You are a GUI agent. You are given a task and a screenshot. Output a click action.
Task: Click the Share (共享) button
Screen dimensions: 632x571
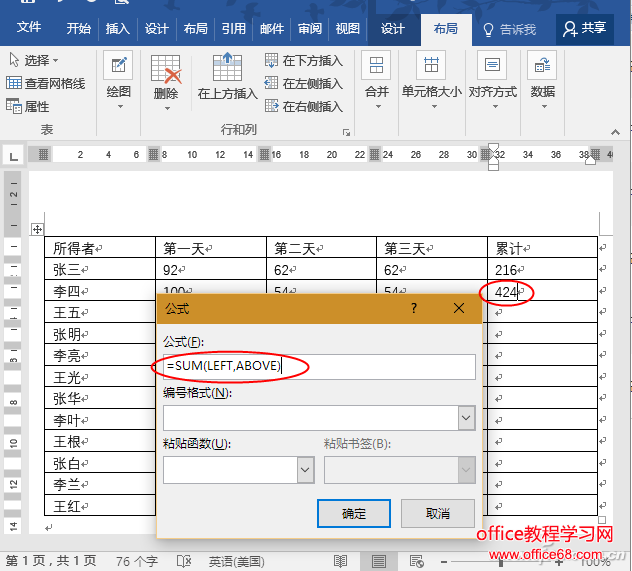[x=584, y=28]
